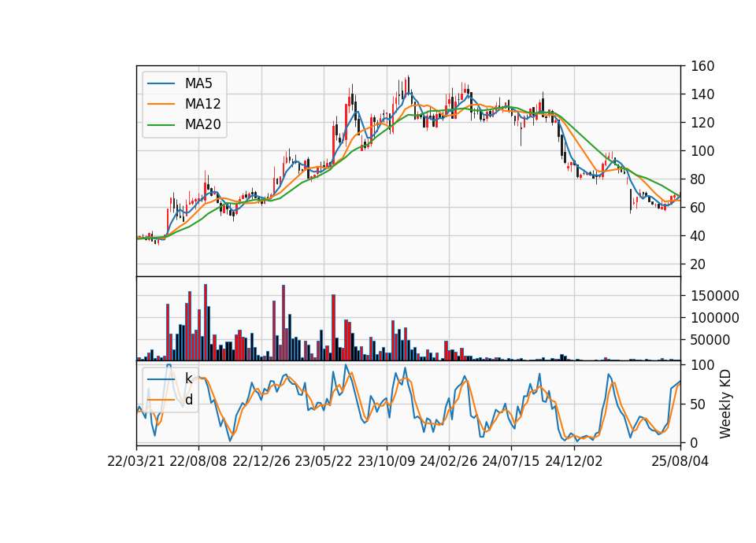Click the 100000 volume axis label
This screenshot has height=543, width=756.
714,318
